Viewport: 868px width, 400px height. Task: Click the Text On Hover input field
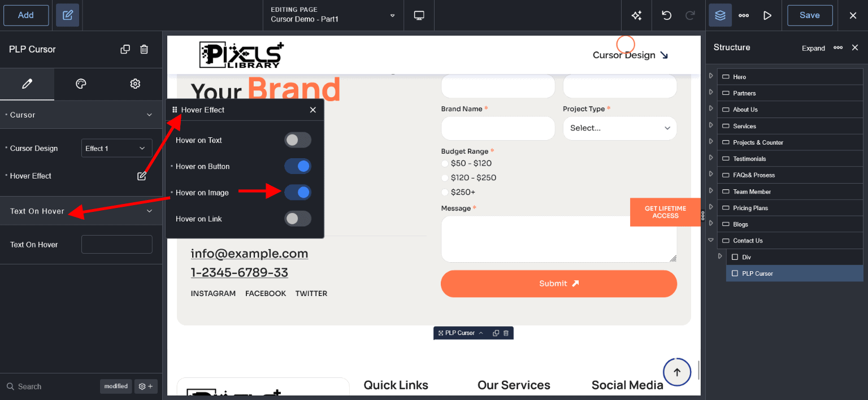click(x=116, y=245)
